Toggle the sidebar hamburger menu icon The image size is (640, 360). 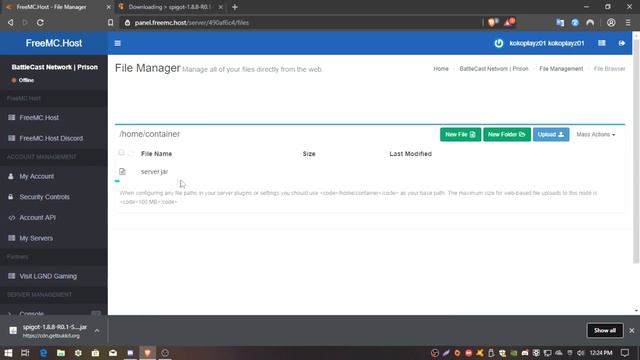(118, 43)
